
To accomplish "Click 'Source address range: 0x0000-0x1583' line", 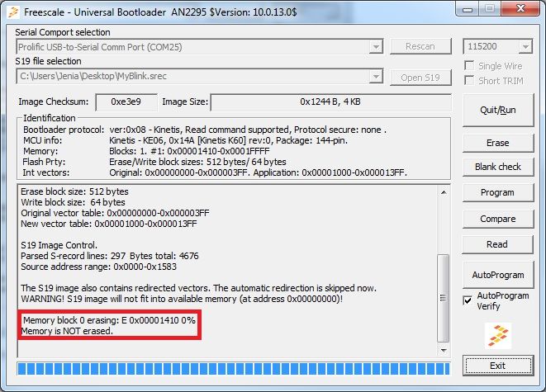I will click(x=98, y=267).
